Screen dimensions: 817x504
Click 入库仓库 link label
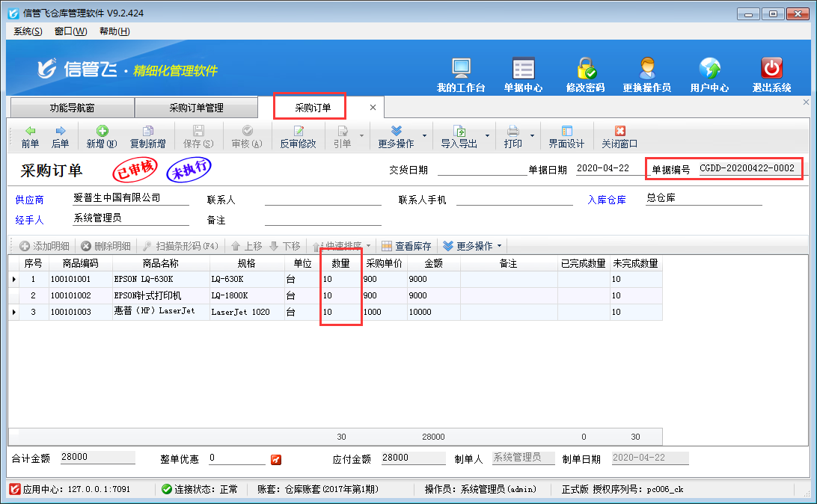pos(606,200)
